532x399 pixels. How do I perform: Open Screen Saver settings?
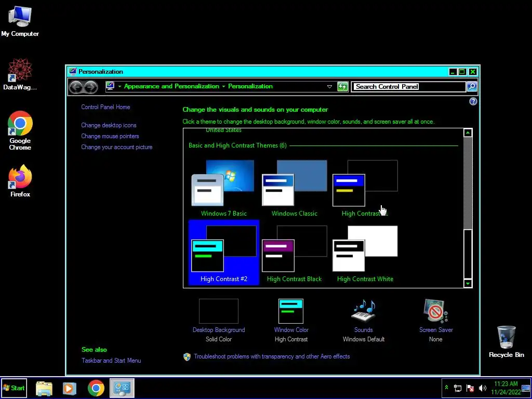tap(436, 320)
